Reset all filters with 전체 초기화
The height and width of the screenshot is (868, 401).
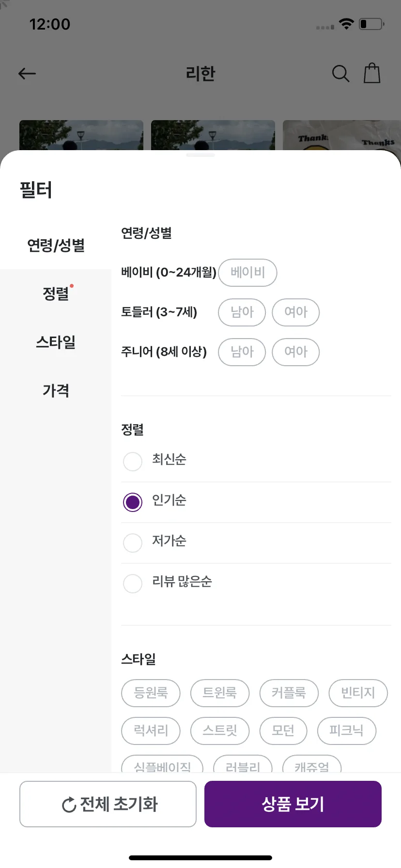(108, 804)
